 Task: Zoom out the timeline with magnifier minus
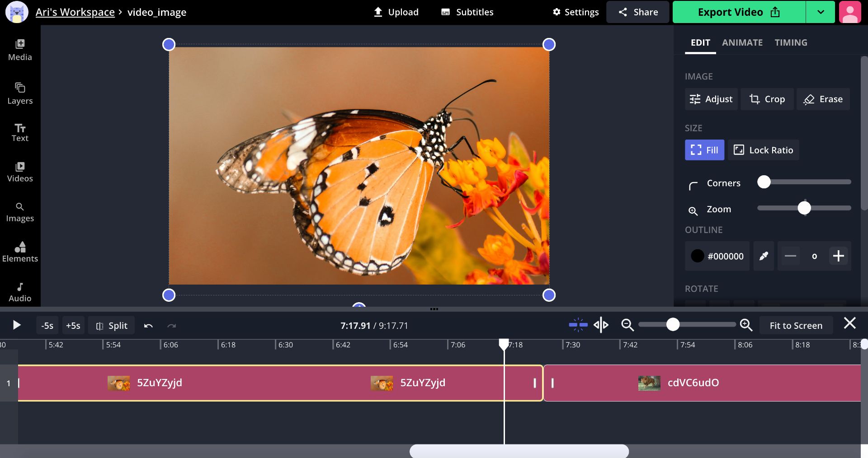coord(627,325)
